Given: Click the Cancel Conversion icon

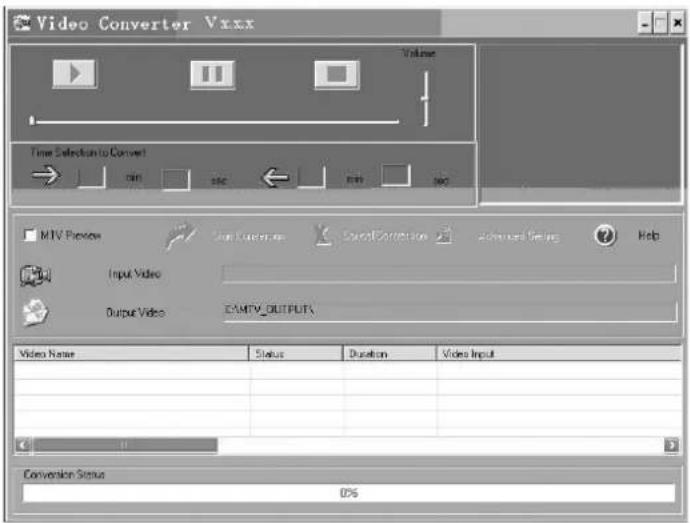Looking at the screenshot, I should pyautogui.click(x=323, y=236).
